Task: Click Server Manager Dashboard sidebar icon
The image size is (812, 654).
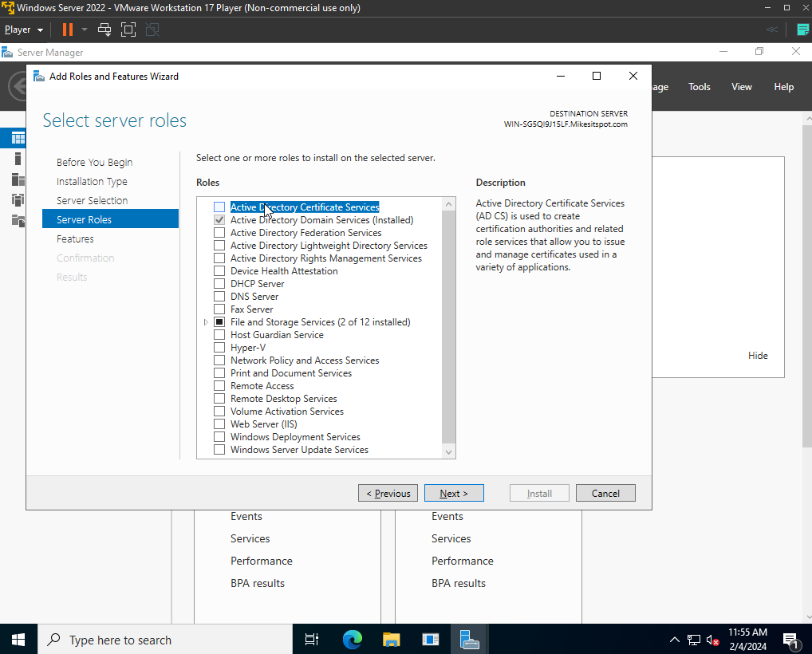Action: coord(18,138)
